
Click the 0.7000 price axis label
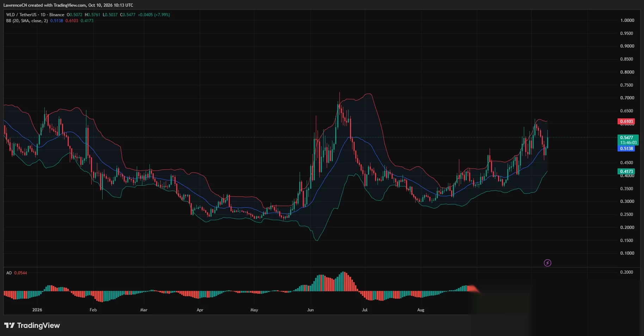627,98
